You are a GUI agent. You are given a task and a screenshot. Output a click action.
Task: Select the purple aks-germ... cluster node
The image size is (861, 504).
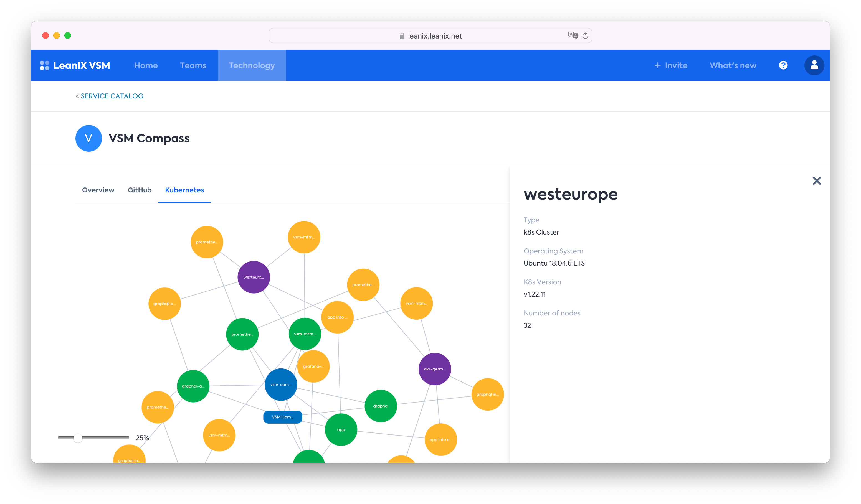435,369
